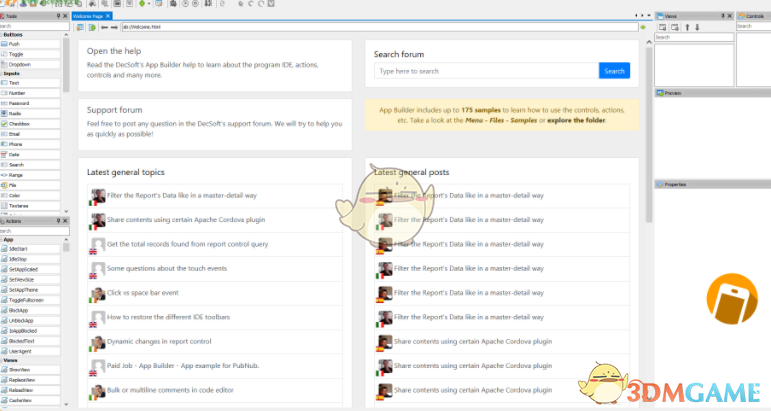The image size is (771, 411).
Task: Select the Date input control
Action: click(x=30, y=155)
